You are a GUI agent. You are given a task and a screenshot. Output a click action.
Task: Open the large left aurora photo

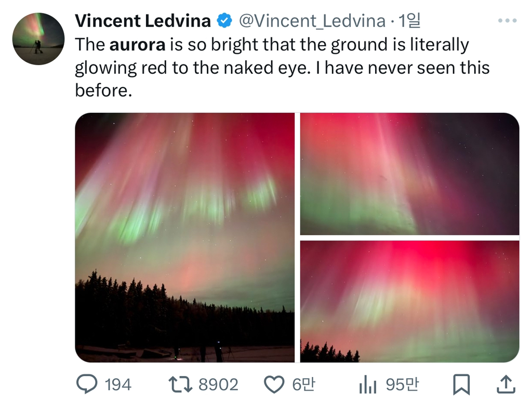click(x=184, y=237)
